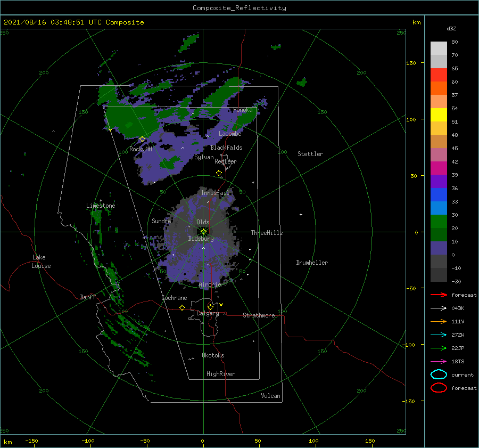Image resolution: width=479 pixels, height=448 pixels.
Task: Click the Stettler town label
Action: click(310, 154)
